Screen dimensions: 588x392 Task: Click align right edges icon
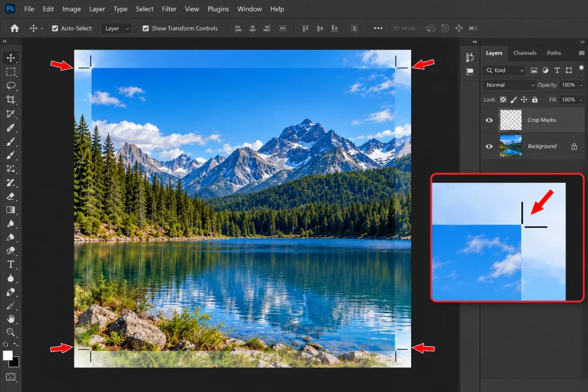pyautogui.click(x=266, y=28)
